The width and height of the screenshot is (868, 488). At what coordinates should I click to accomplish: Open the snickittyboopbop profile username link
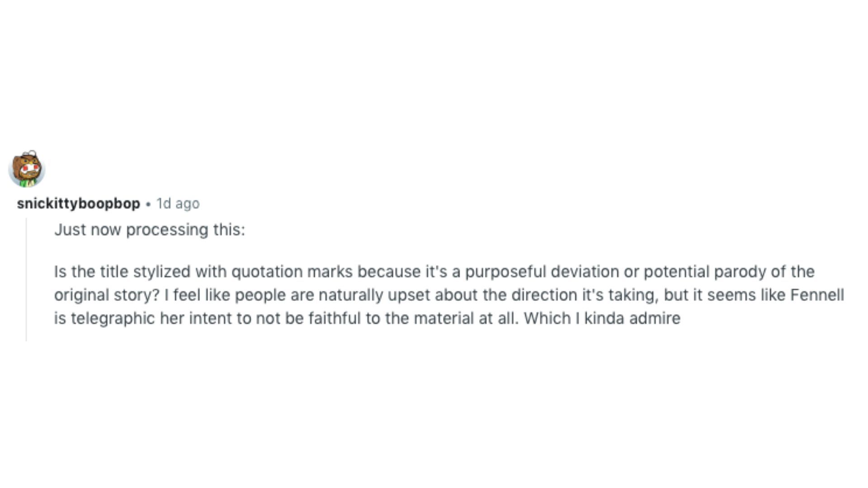[x=78, y=204]
